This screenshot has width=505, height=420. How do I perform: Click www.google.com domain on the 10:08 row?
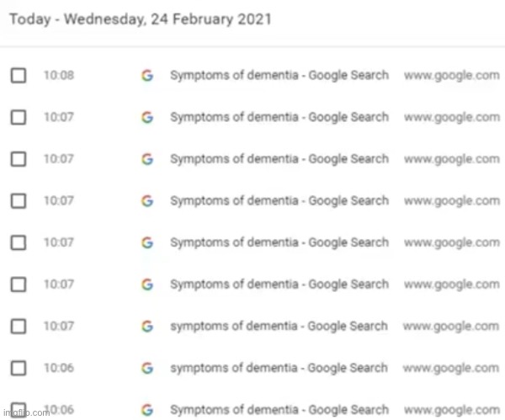tap(451, 76)
